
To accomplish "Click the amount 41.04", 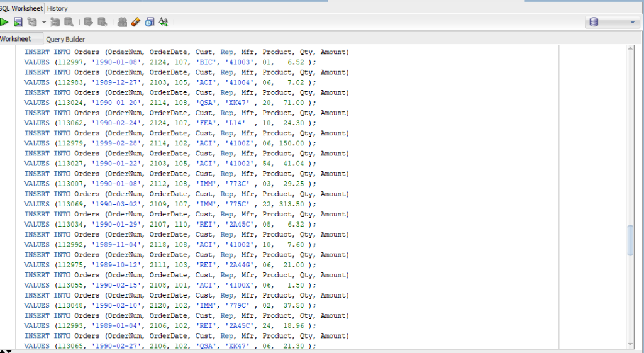I will 294,164.
